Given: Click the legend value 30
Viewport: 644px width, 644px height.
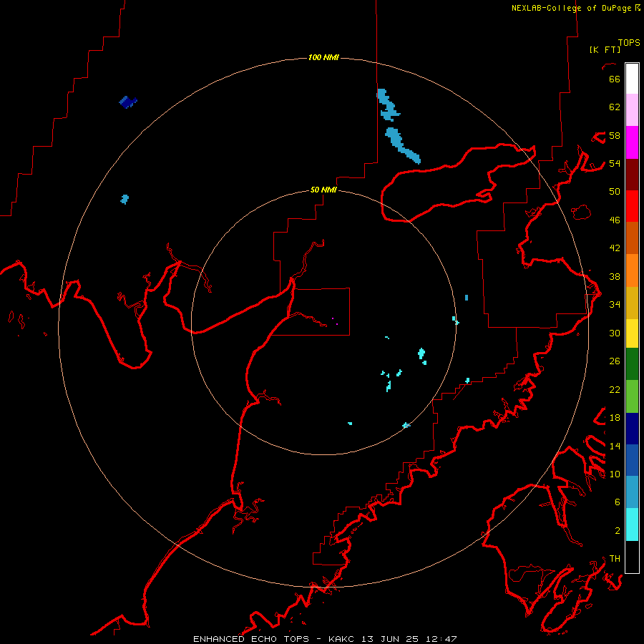Looking at the screenshot, I should [x=615, y=333].
